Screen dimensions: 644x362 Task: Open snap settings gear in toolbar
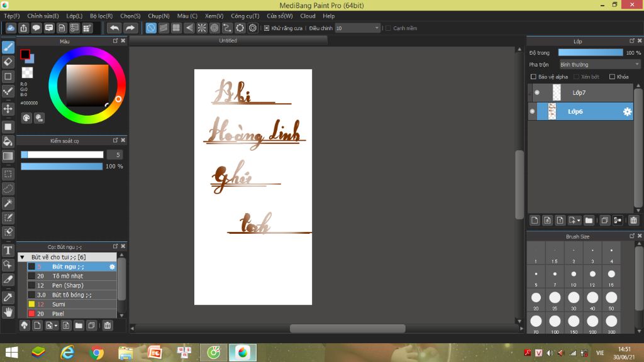click(253, 28)
